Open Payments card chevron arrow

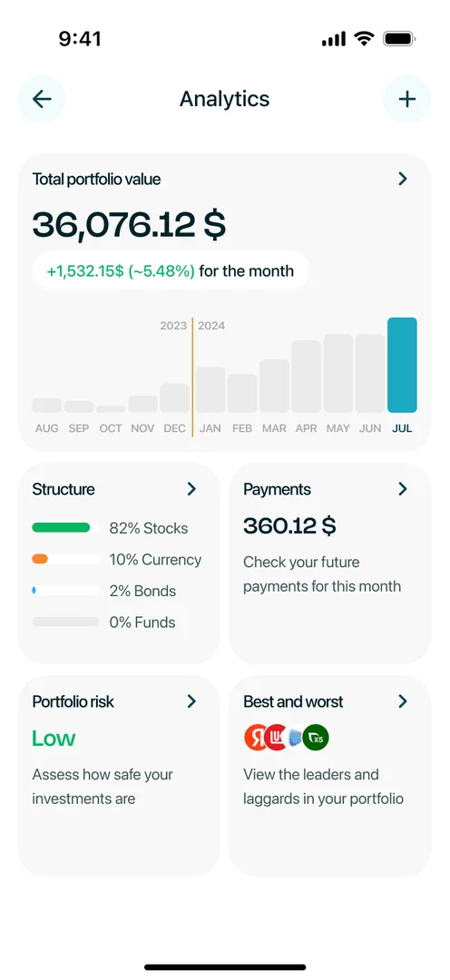point(403,489)
